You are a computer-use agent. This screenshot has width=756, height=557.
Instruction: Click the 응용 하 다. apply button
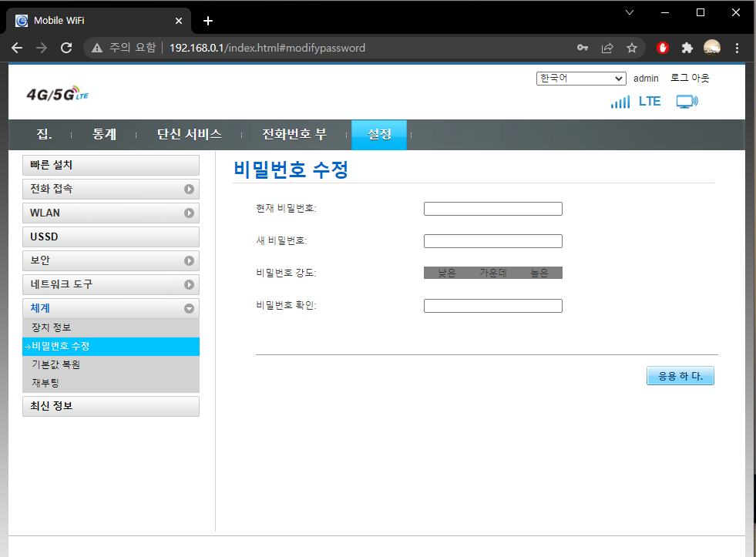680,376
